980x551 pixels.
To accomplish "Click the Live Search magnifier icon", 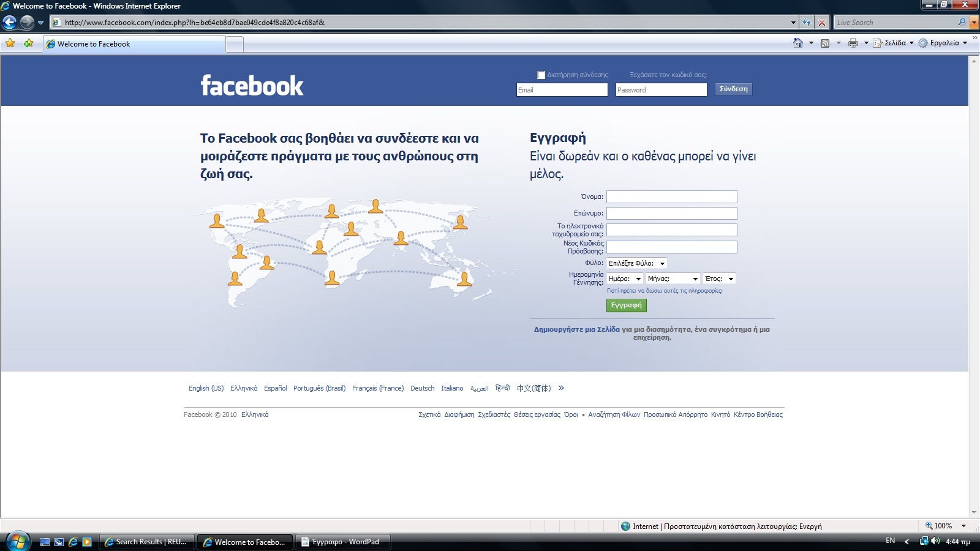I will tap(962, 22).
